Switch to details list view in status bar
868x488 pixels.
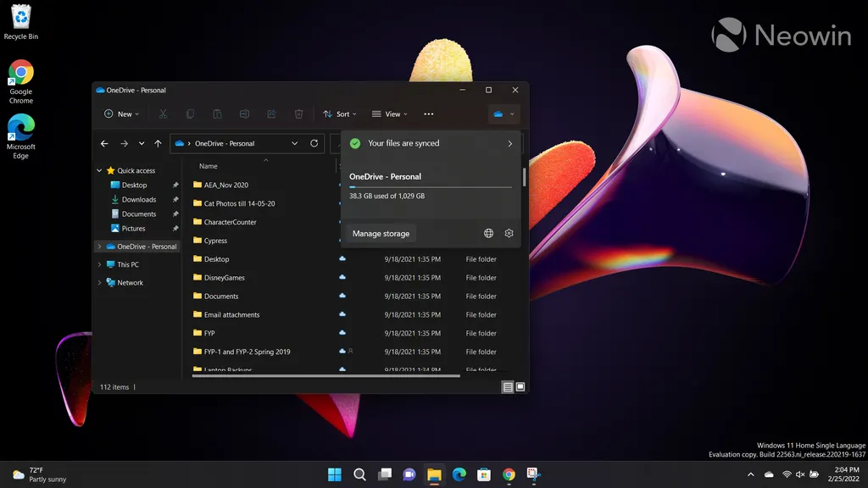click(508, 387)
